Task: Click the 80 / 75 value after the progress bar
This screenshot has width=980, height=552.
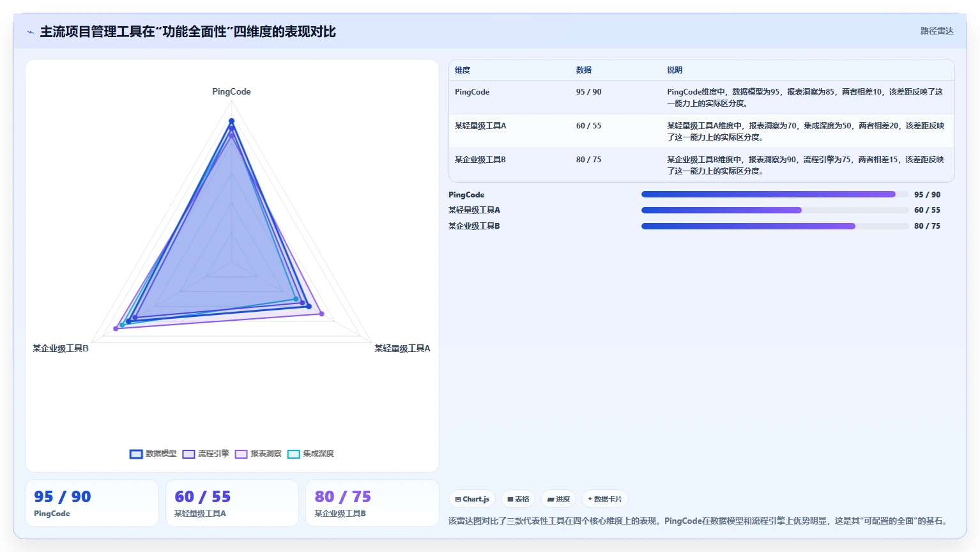Action: coord(927,226)
